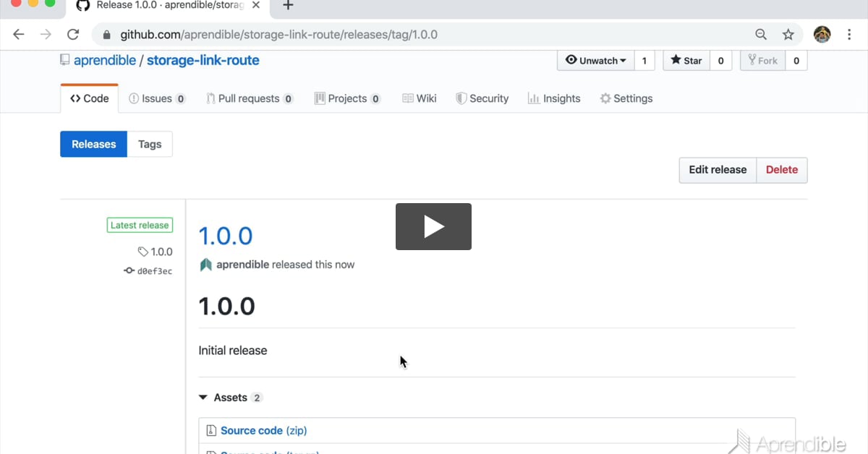Viewport: 868px width, 454px height.
Task: Click the zip file icon beside Source code (zip)
Action: (211, 431)
